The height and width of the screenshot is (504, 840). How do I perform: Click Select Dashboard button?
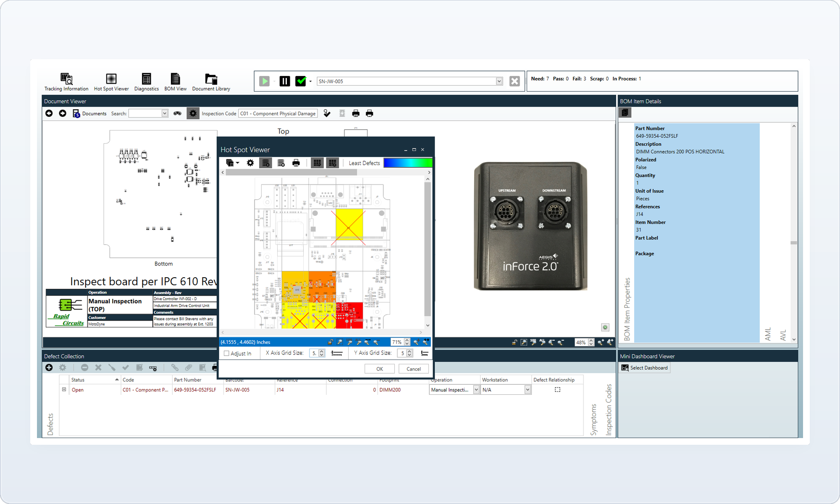click(645, 368)
